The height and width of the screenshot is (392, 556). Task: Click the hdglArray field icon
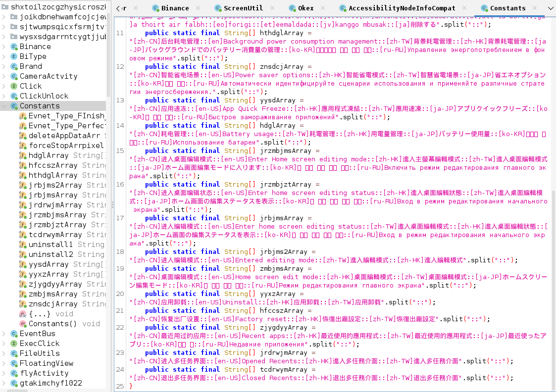tap(23, 155)
